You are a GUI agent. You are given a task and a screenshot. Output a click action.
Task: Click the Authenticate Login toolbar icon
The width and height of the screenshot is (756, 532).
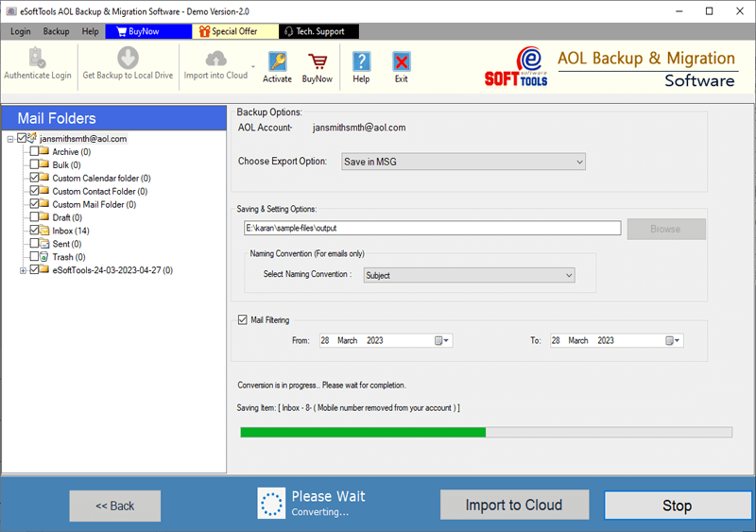pyautogui.click(x=38, y=60)
